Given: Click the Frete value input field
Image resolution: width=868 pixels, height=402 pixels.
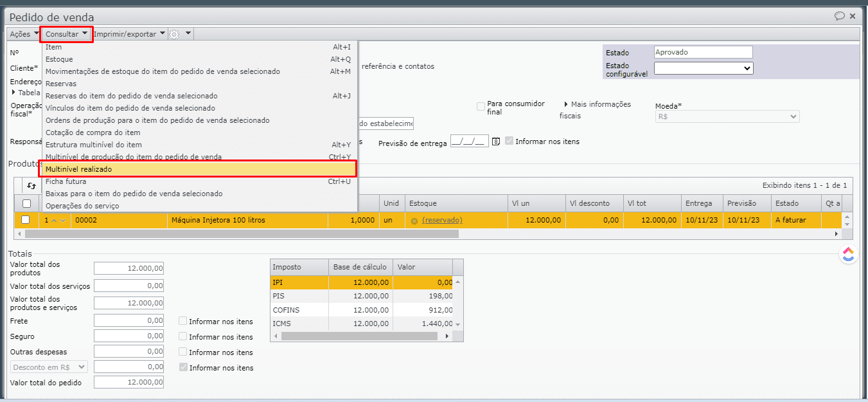Looking at the screenshot, I should tap(128, 320).
